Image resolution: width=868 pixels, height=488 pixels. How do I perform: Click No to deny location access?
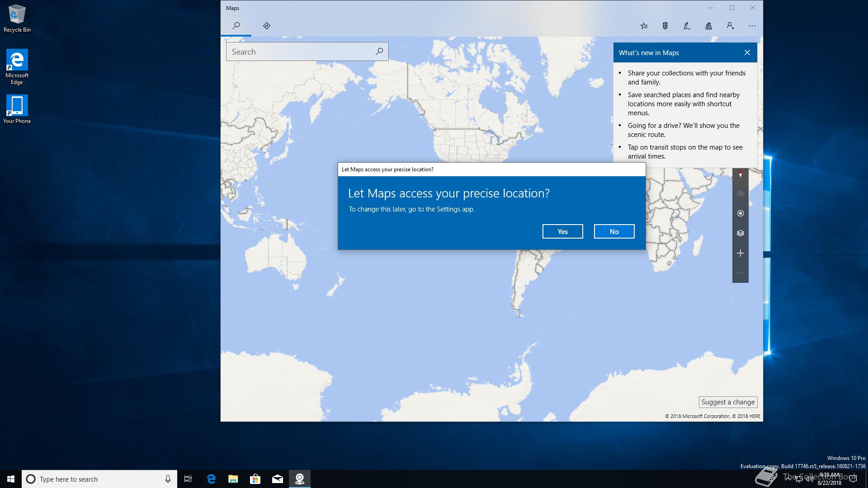pos(614,231)
